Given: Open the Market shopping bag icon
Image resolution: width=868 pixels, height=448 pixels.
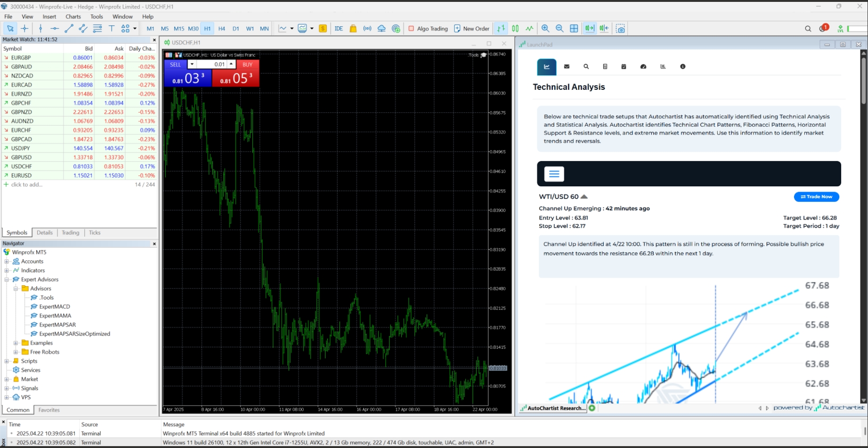Looking at the screenshot, I should [353, 29].
